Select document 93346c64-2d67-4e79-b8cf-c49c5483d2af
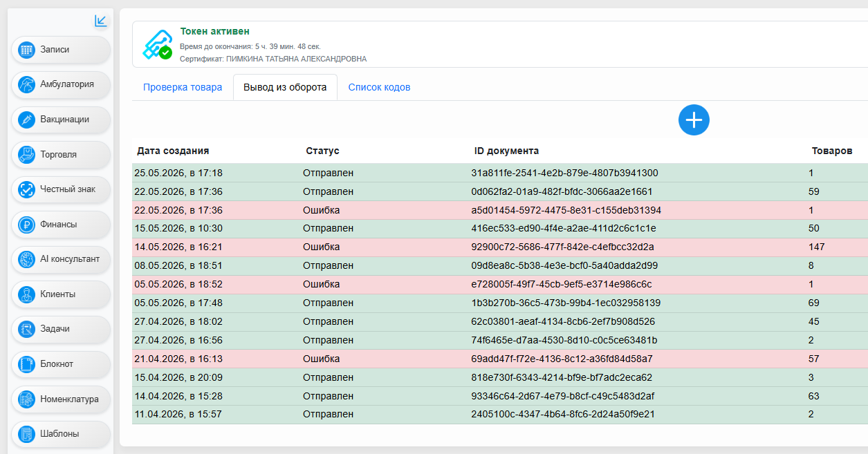The width and height of the screenshot is (868, 454). tap(563, 396)
